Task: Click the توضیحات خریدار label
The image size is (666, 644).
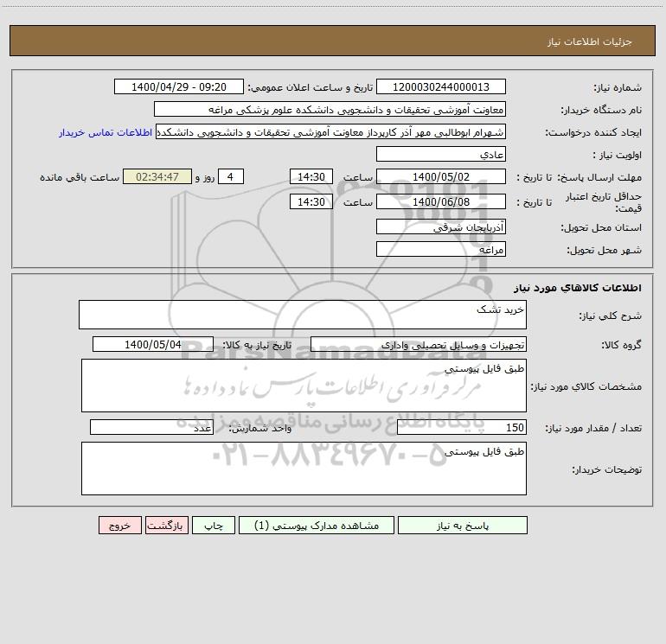Action: [x=607, y=469]
